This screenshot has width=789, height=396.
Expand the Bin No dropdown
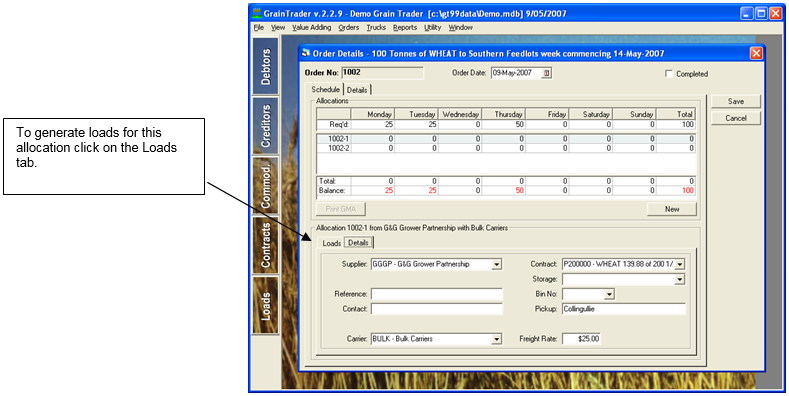609,294
